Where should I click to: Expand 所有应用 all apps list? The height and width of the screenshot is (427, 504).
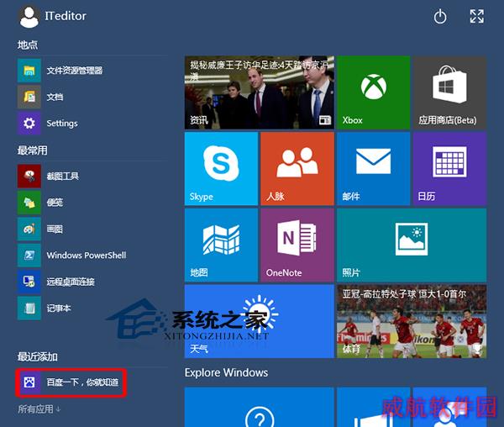[39, 409]
